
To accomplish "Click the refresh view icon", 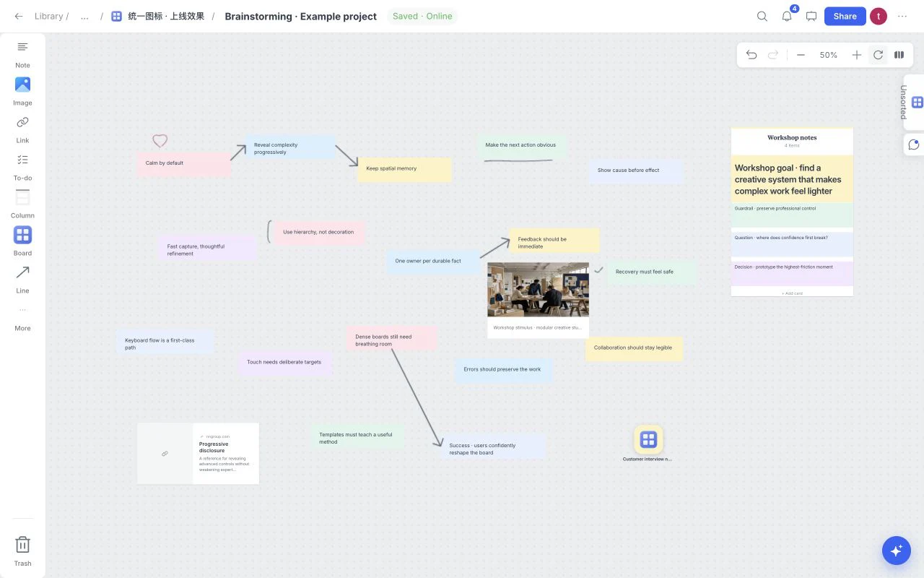I will [878, 55].
